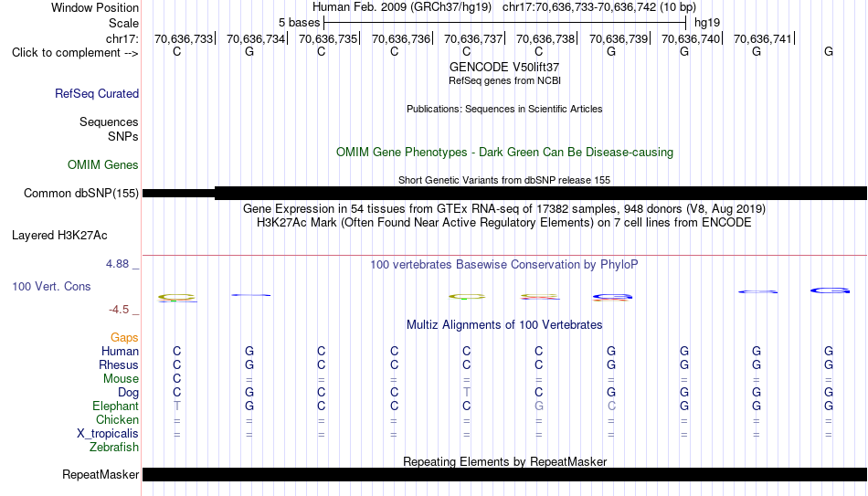The height and width of the screenshot is (496, 868).
Task: Click the H3K27Ac Mark ENCODE title
Action: [x=504, y=223]
